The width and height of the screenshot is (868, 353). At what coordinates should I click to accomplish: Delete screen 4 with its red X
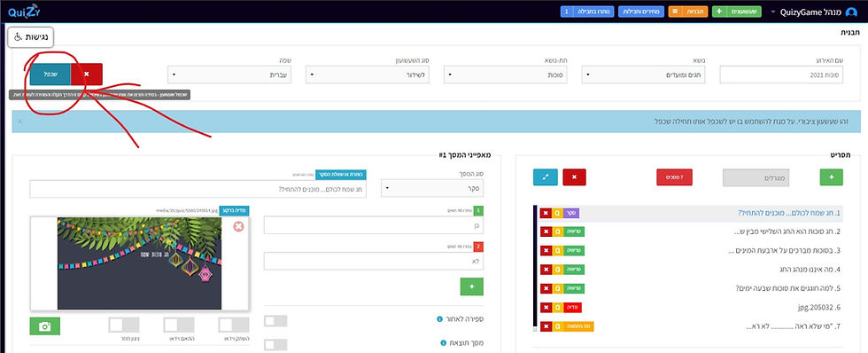(x=546, y=270)
